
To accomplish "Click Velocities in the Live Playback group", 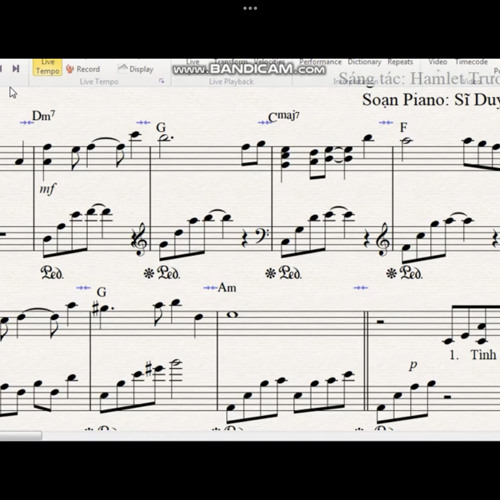I will pos(269,62).
